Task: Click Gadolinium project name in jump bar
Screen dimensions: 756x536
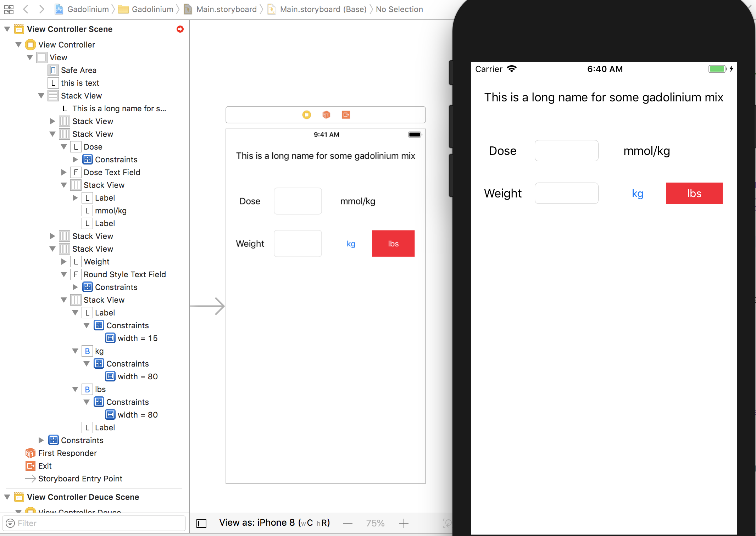Action: pos(88,9)
